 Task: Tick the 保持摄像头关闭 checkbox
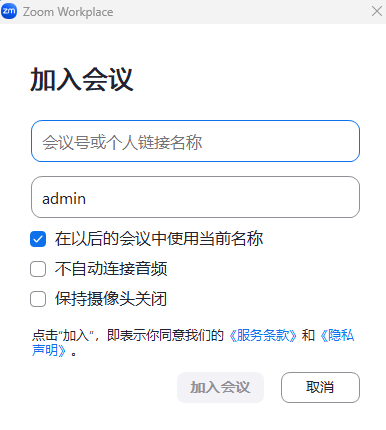pos(38,299)
